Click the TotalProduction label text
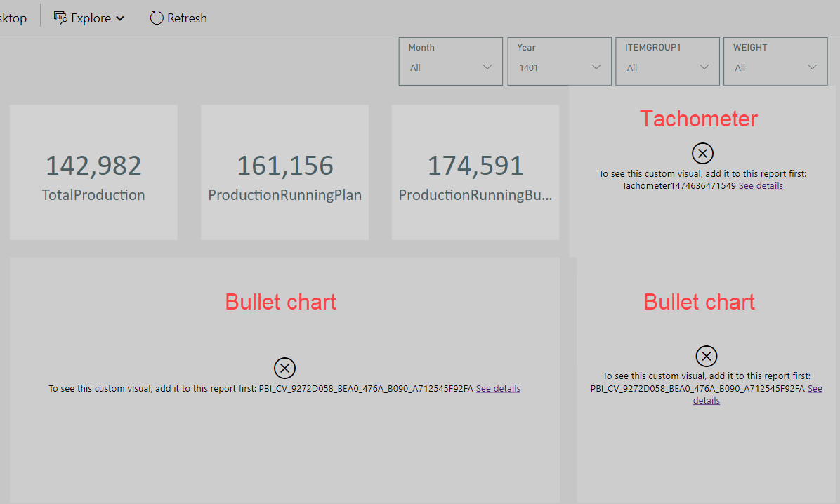 point(93,195)
